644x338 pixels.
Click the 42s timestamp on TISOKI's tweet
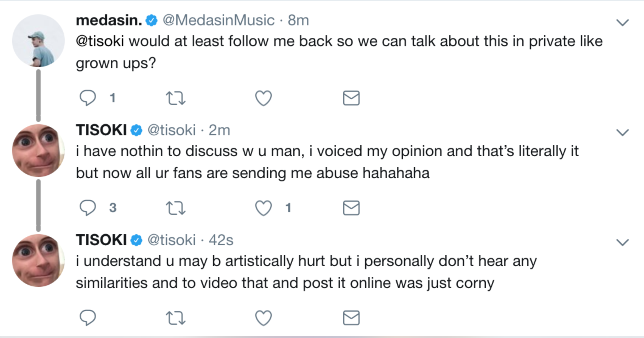click(221, 240)
